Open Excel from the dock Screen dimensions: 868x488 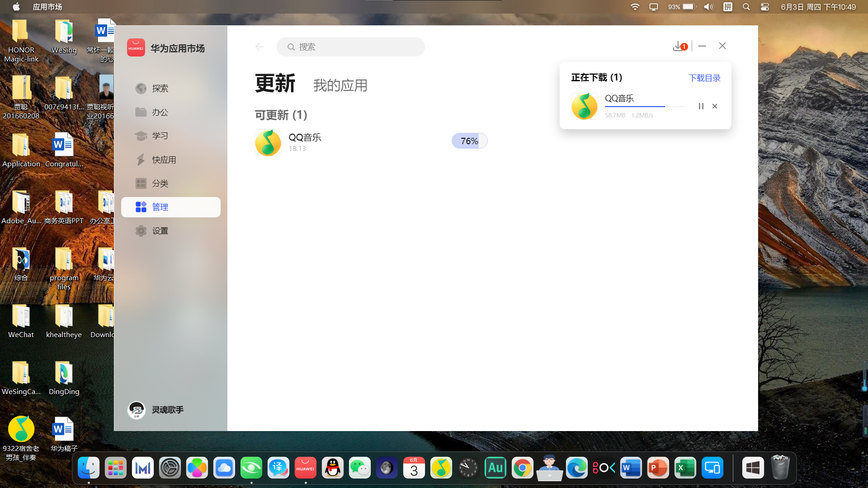[x=685, y=468]
